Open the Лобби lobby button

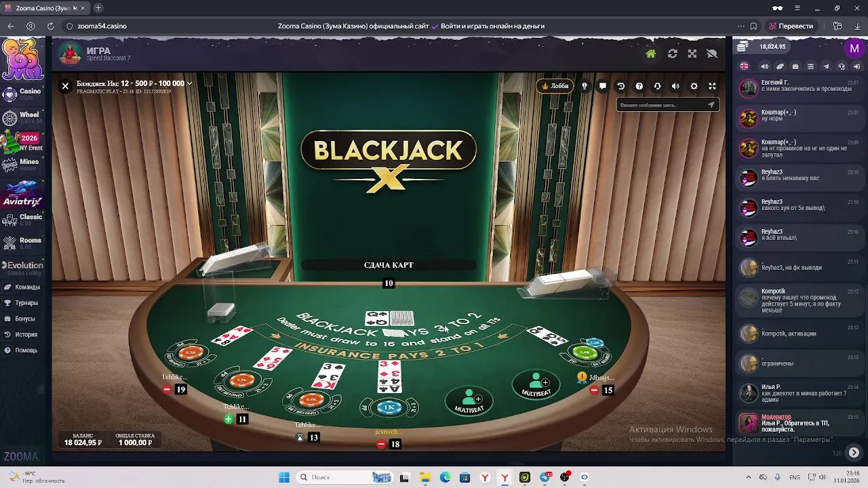click(555, 86)
